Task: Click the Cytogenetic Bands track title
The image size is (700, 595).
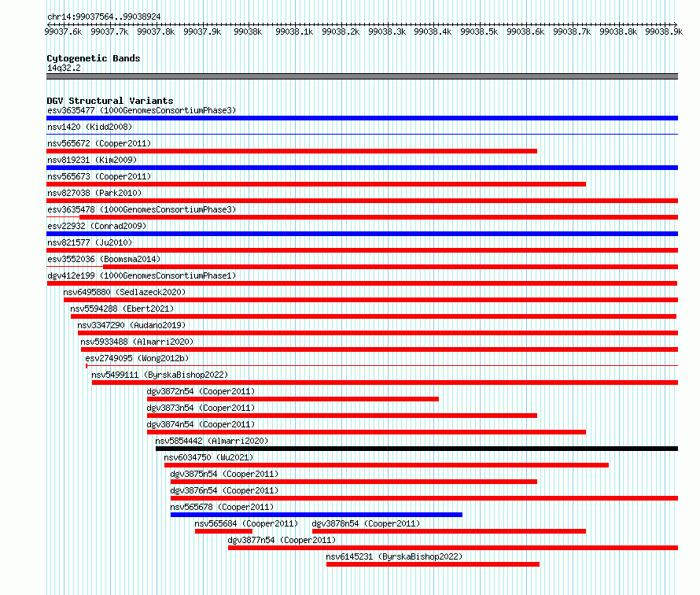Action: pyautogui.click(x=94, y=58)
